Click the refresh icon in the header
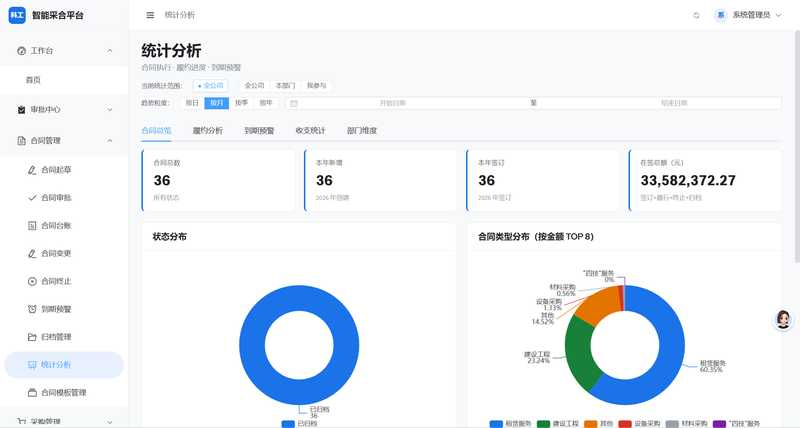The height and width of the screenshot is (428, 800). [x=696, y=15]
